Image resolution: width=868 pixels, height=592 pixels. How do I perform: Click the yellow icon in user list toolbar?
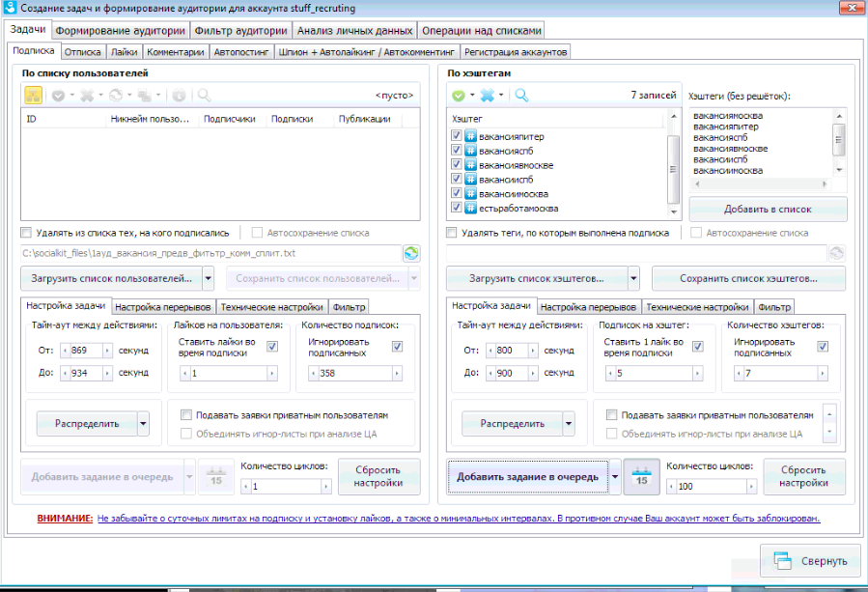pos(33,96)
